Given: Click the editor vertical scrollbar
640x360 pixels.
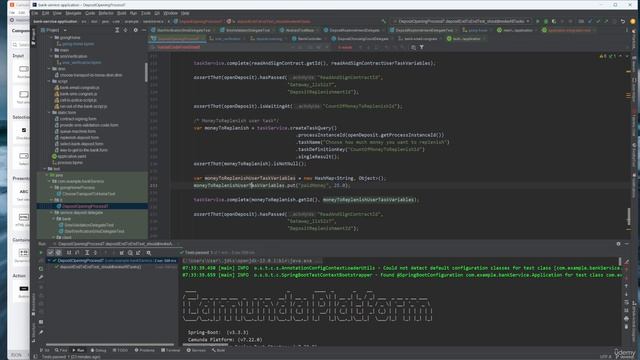Looking at the screenshot, I should point(629,216).
